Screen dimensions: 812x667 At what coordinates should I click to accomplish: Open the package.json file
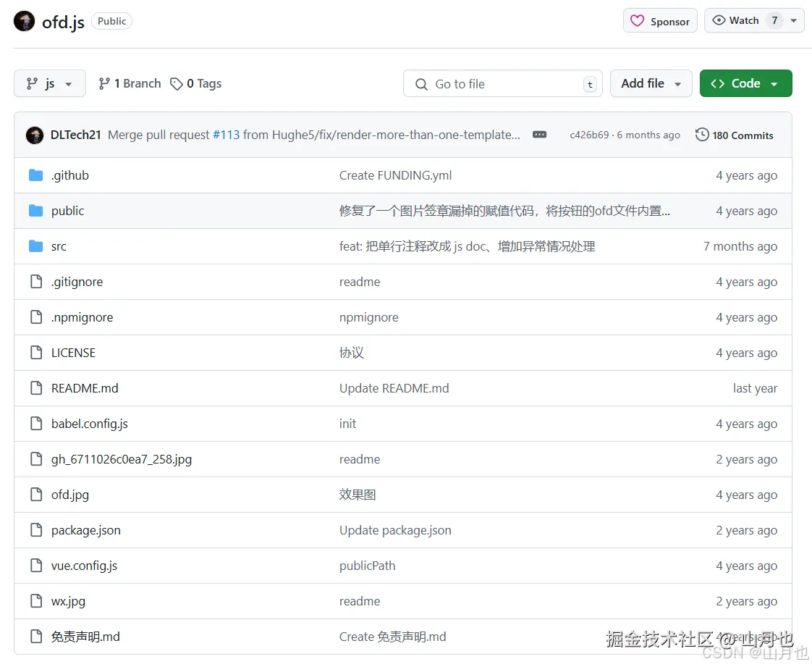pos(85,530)
